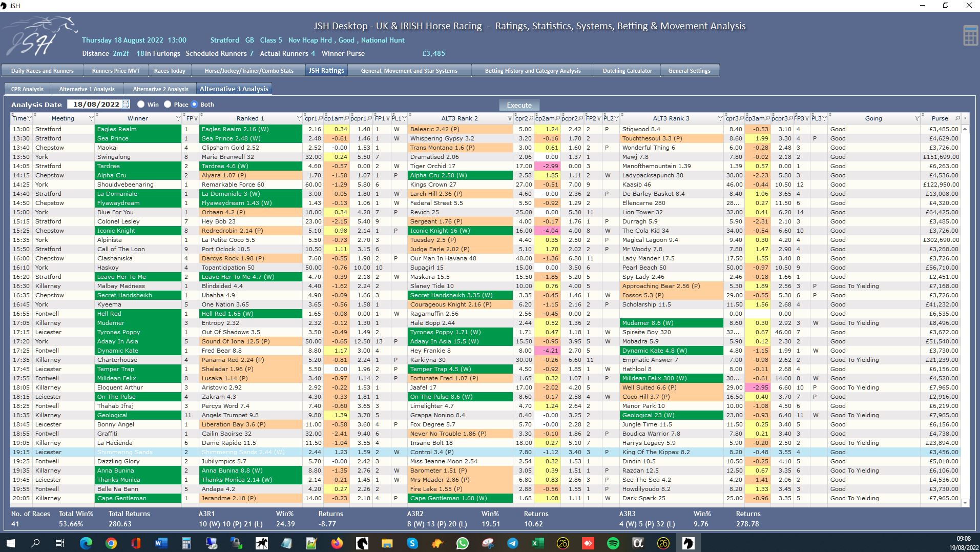Open Spotify from the taskbar

[613, 543]
